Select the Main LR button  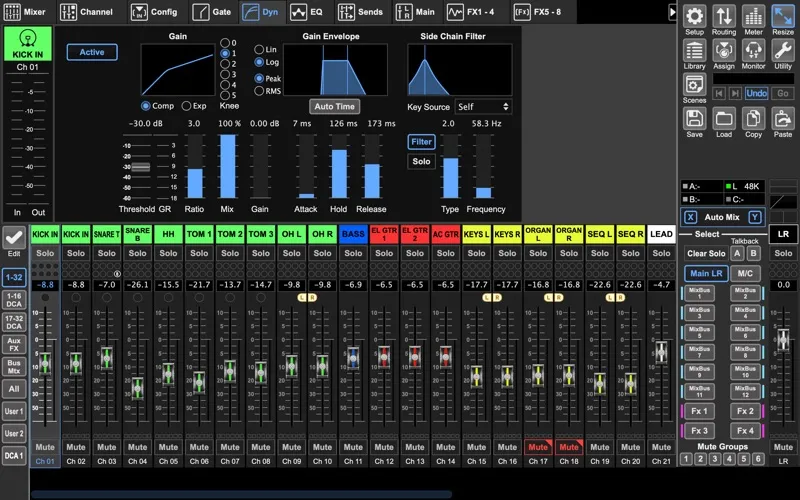click(706, 273)
